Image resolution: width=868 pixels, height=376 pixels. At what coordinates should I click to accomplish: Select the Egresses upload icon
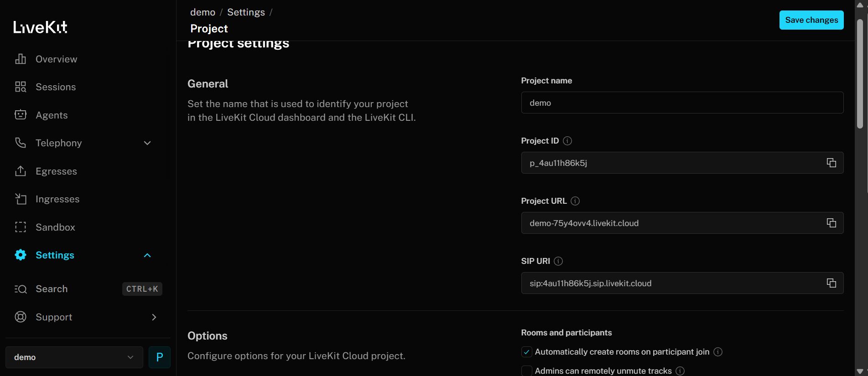[x=21, y=171]
